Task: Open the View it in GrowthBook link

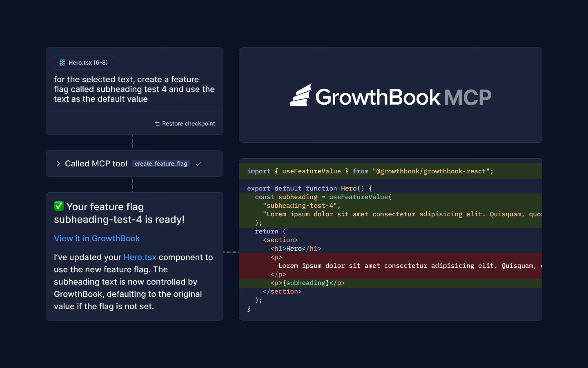Action: [97, 238]
